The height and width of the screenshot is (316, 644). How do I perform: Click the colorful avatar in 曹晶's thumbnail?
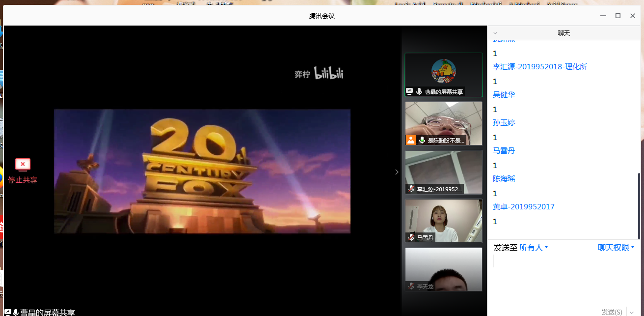(x=444, y=71)
